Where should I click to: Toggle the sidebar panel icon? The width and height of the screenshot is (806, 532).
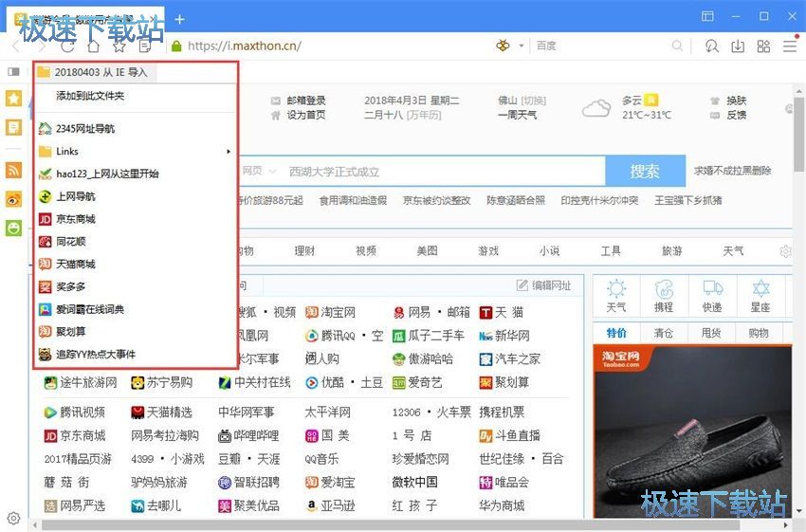14,71
